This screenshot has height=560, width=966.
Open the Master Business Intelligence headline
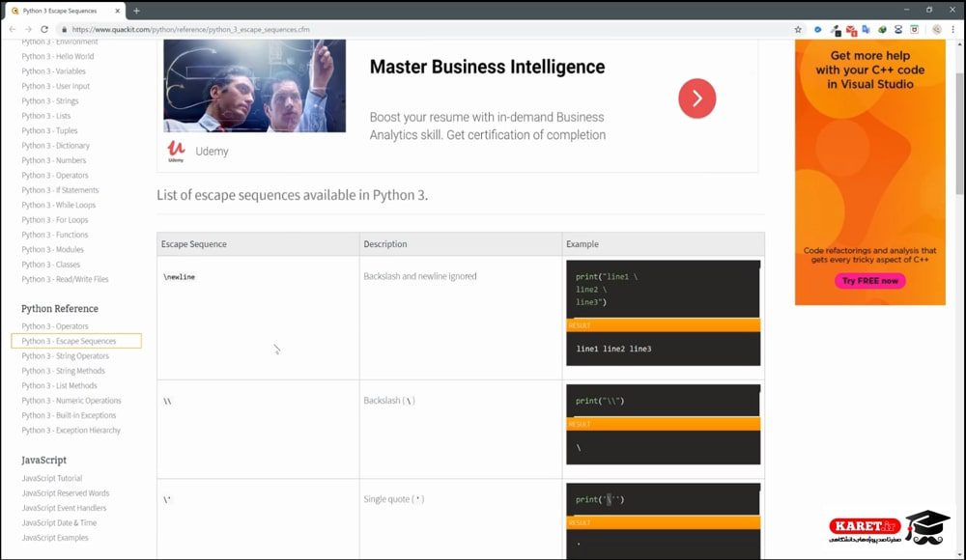487,67
